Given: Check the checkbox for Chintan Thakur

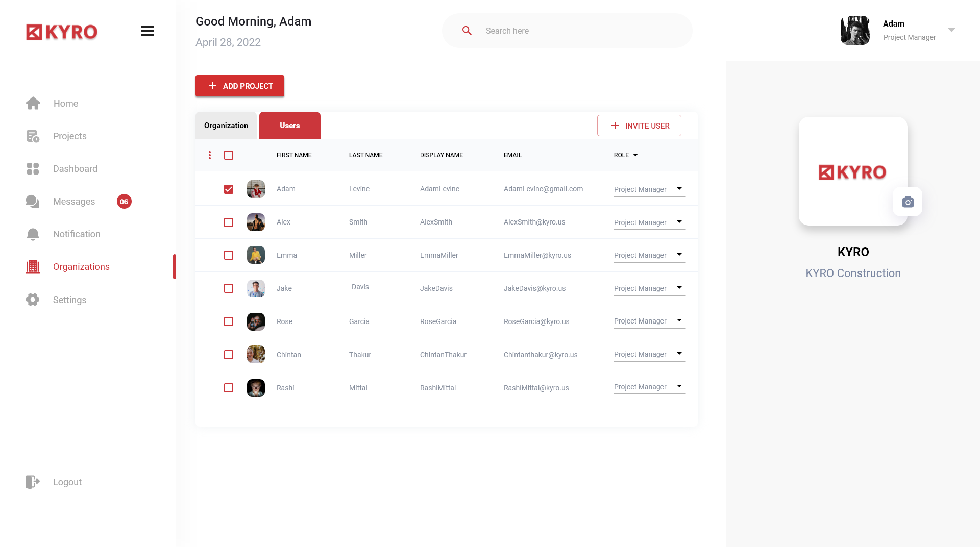Looking at the screenshot, I should pos(229,355).
